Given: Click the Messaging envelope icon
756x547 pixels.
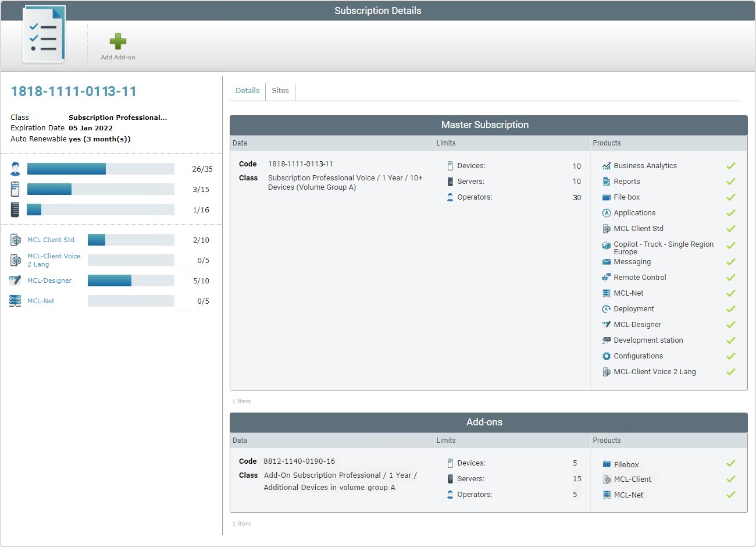Looking at the screenshot, I should coord(607,262).
